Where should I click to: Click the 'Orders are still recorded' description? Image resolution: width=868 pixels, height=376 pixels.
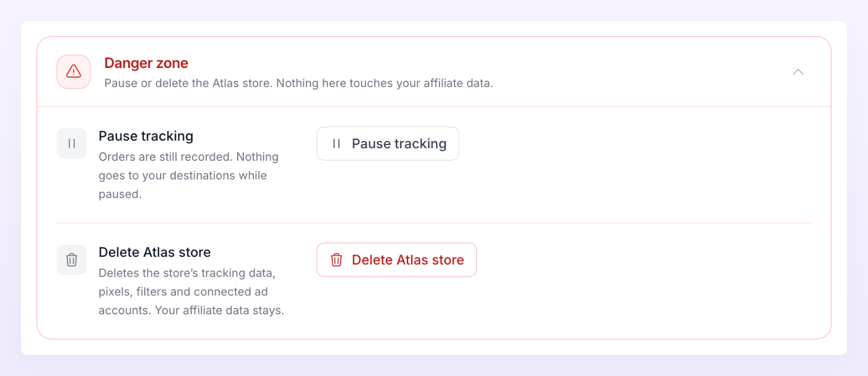click(x=189, y=176)
